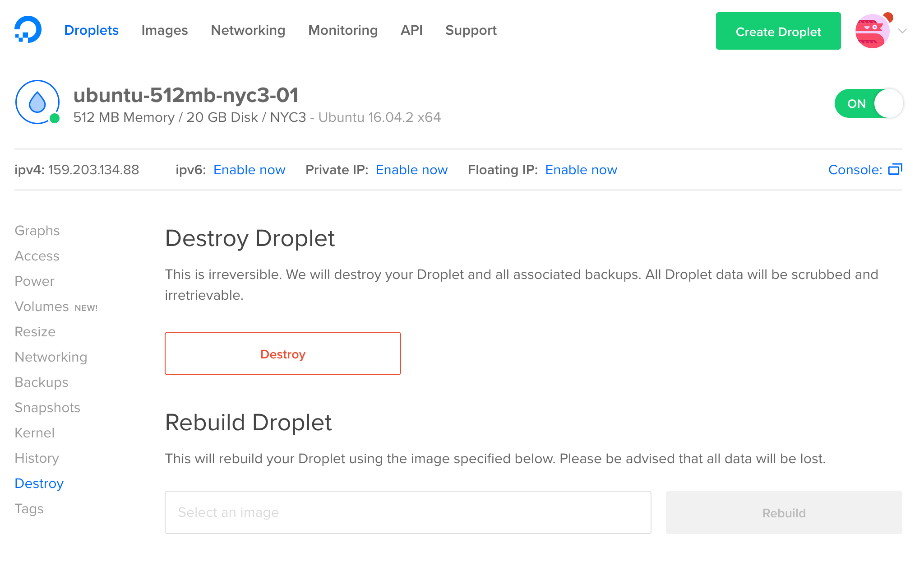Expand the account menu chevron
This screenshot has width=924, height=567.
(x=902, y=31)
